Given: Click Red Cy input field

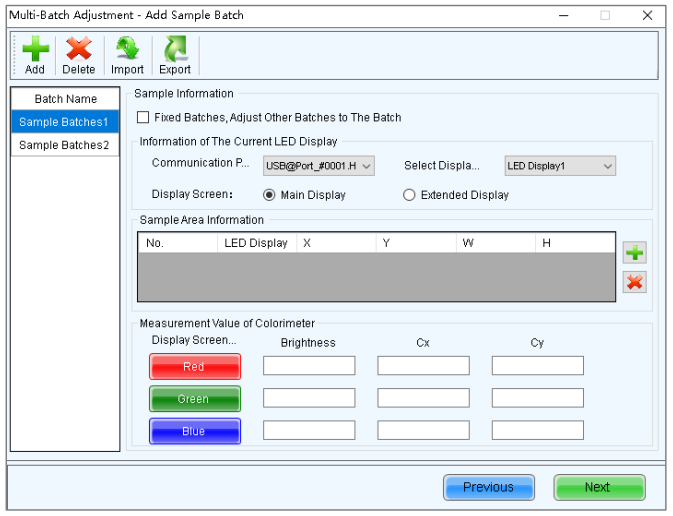Looking at the screenshot, I should pyautogui.click(x=537, y=365).
